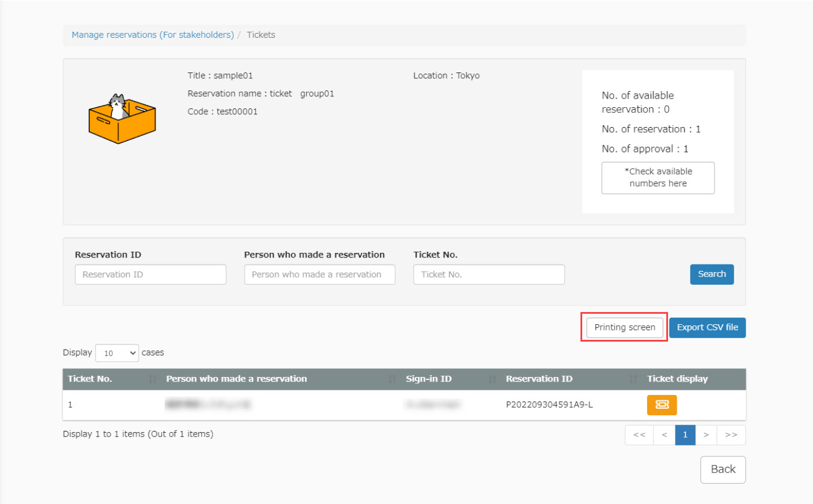The width and height of the screenshot is (813, 504).
Task: Open Manage reservations breadcrumb link
Action: click(x=153, y=35)
